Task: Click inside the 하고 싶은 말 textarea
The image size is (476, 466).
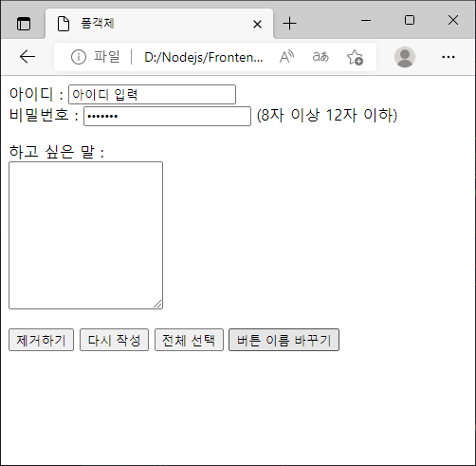Action: click(x=85, y=235)
